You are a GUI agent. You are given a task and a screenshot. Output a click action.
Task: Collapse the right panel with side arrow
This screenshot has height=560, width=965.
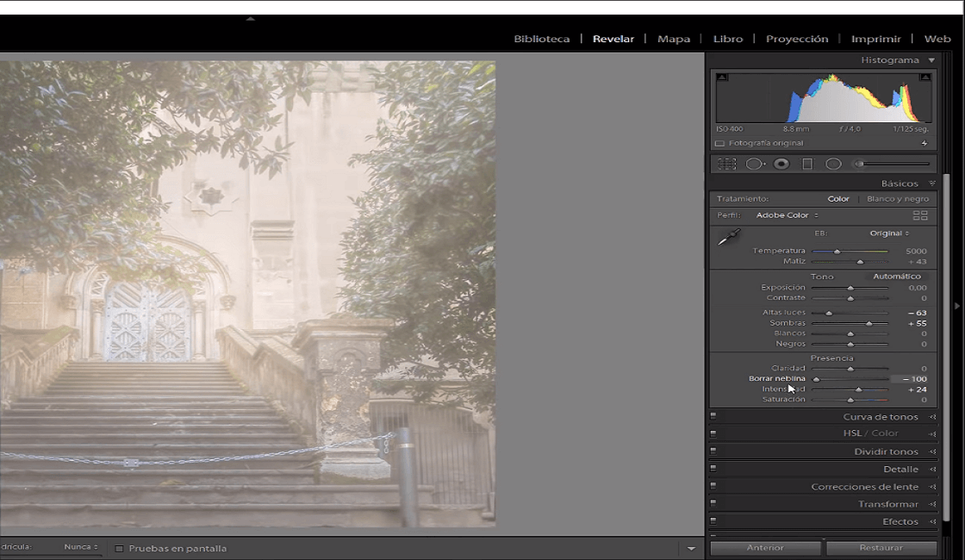pyautogui.click(x=957, y=306)
